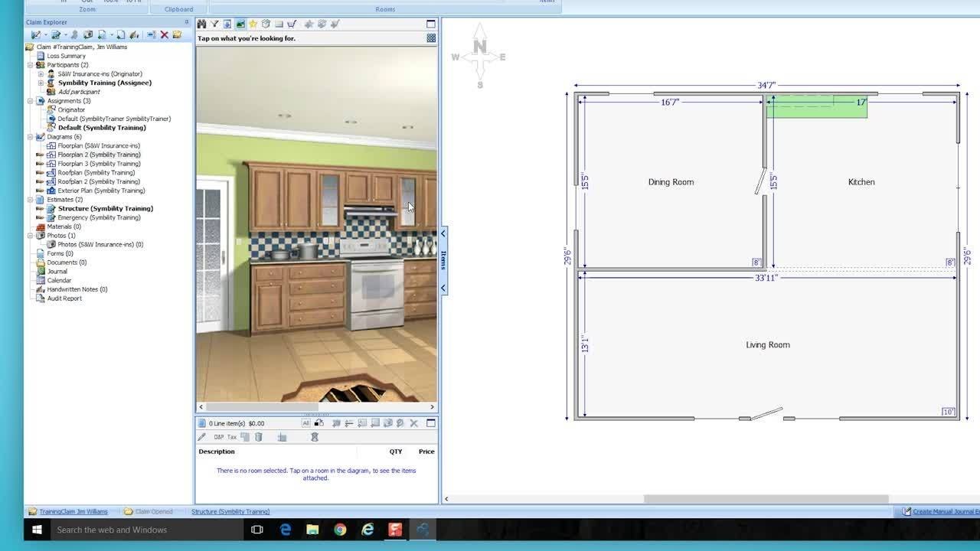
Task: Click kitchen image horizontal scrollbar thumb
Action: click(262, 407)
